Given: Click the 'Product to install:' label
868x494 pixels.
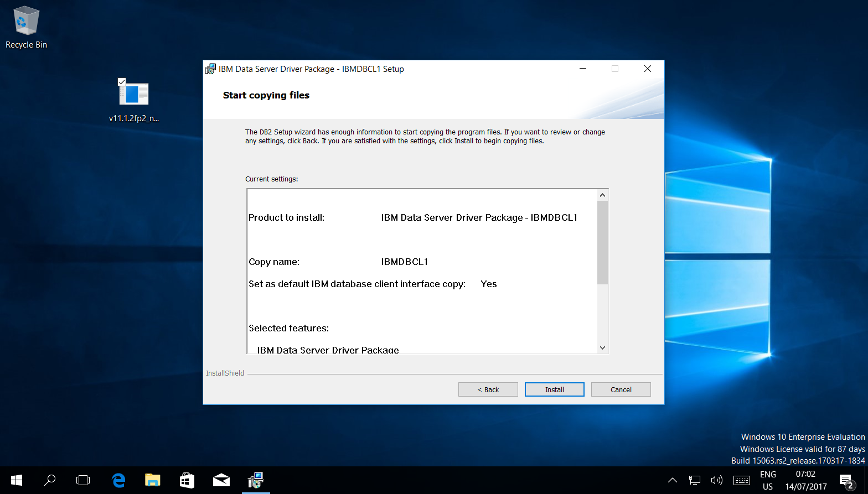Looking at the screenshot, I should (286, 218).
